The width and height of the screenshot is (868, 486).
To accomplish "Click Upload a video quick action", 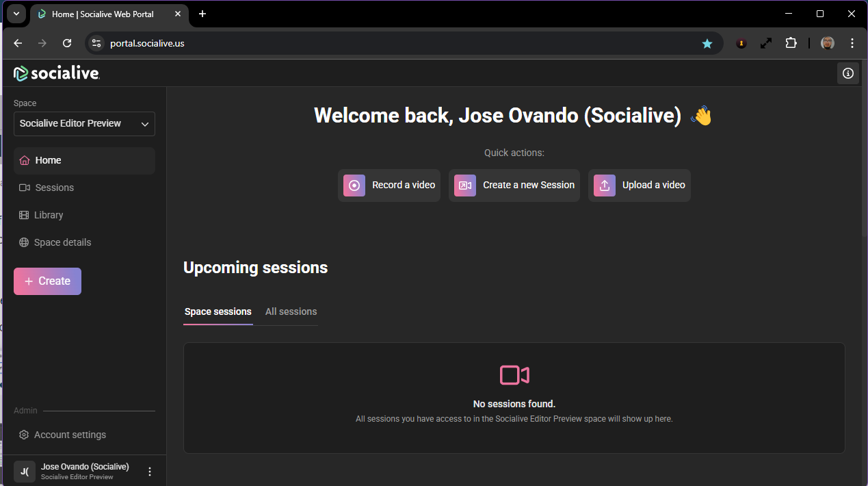I will [640, 186].
